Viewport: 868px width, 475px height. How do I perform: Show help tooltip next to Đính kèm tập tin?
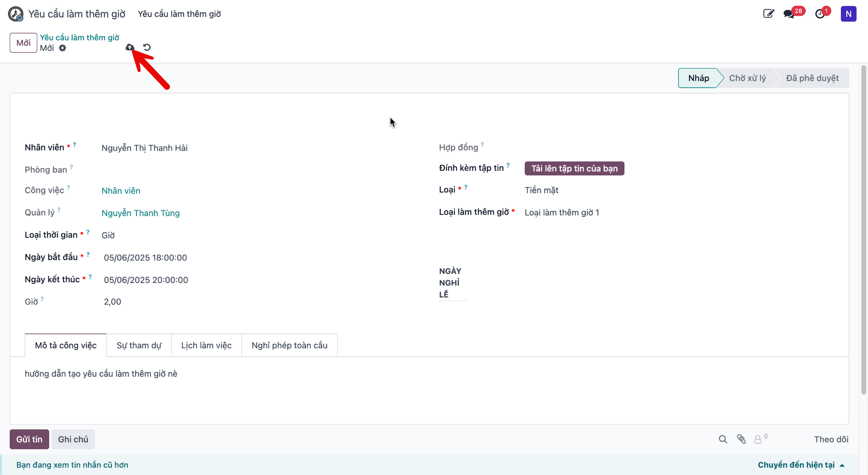click(508, 165)
